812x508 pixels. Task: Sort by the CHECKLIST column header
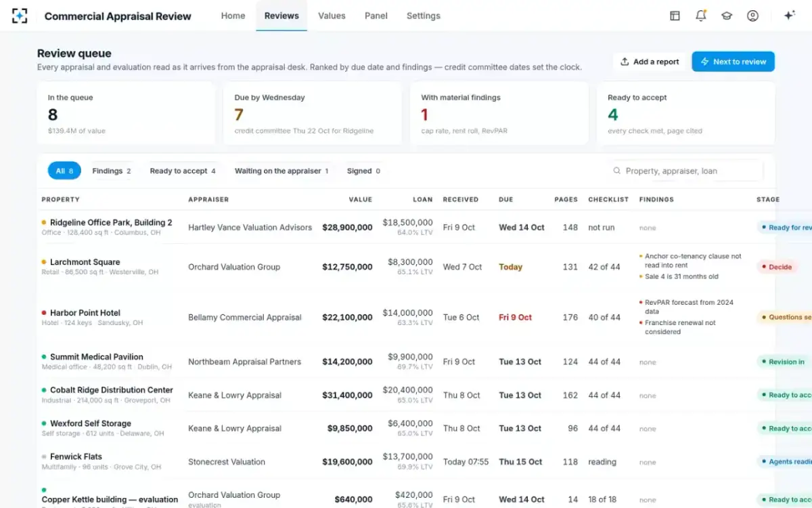[x=608, y=200]
